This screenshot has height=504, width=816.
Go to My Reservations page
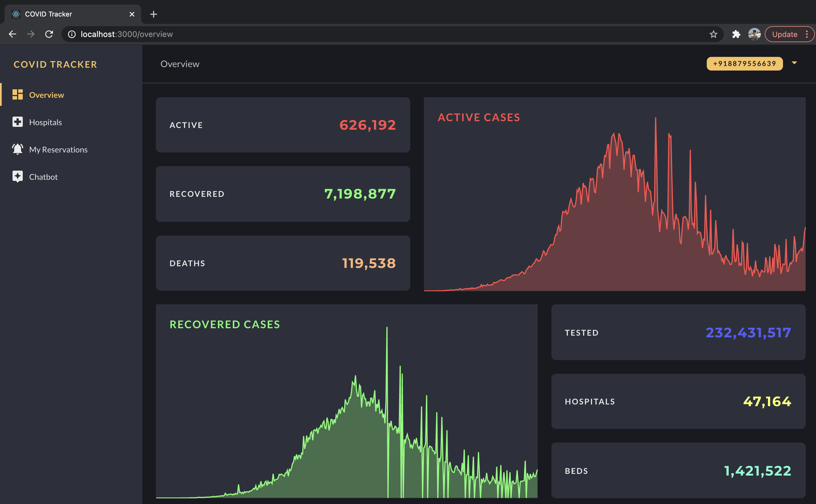58,150
